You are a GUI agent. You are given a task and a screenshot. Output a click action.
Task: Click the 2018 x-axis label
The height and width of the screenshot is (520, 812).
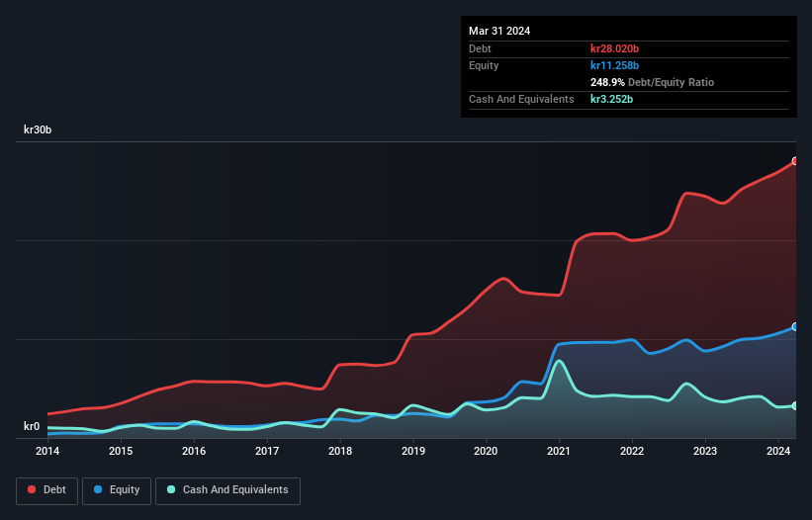tap(340, 451)
